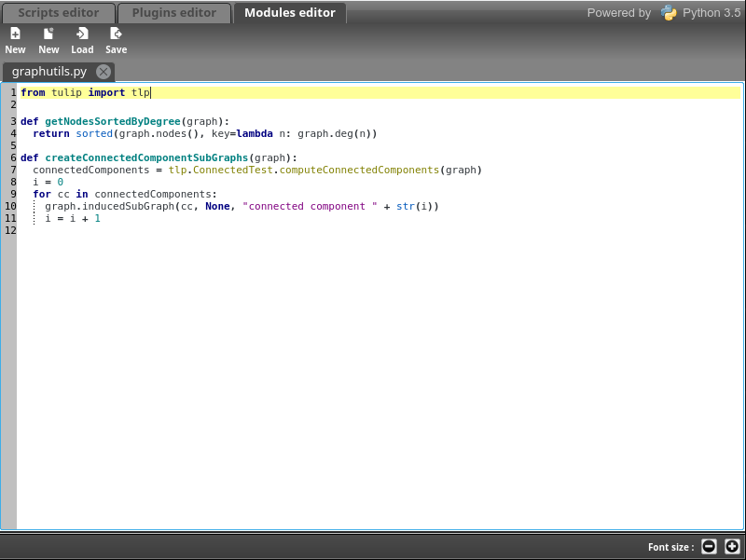
Task: Click line number 12 in the gutter
Action: pos(10,230)
